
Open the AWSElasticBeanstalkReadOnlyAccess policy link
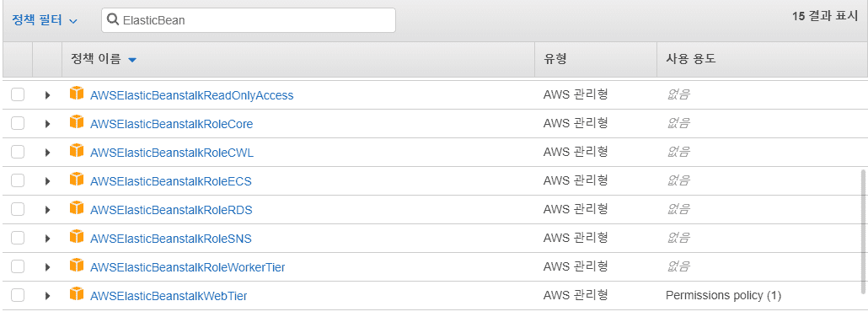191,96
